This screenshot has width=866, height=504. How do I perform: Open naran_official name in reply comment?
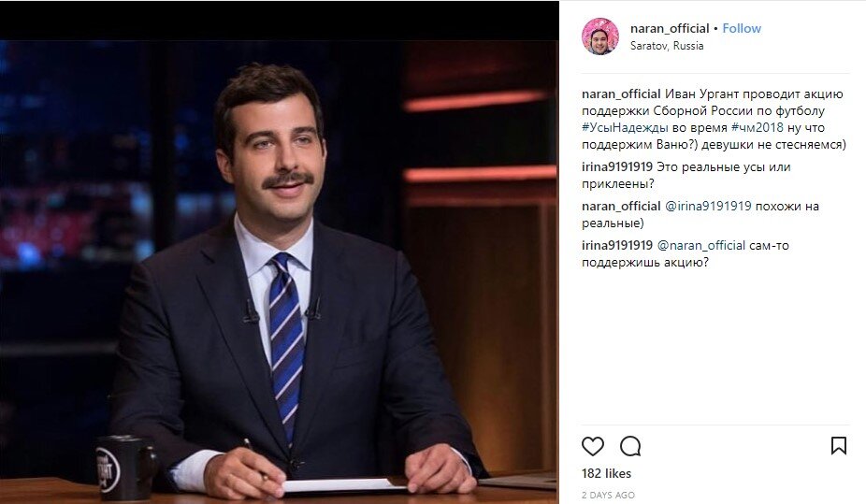[621, 206]
